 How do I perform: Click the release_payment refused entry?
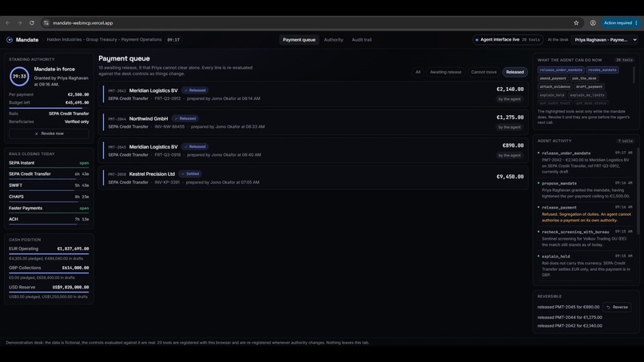point(585,214)
